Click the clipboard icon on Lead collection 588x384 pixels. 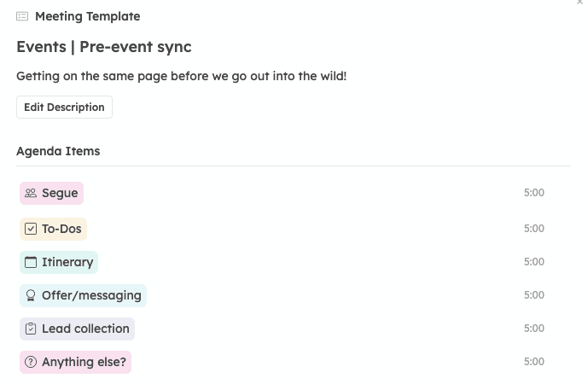tap(31, 329)
